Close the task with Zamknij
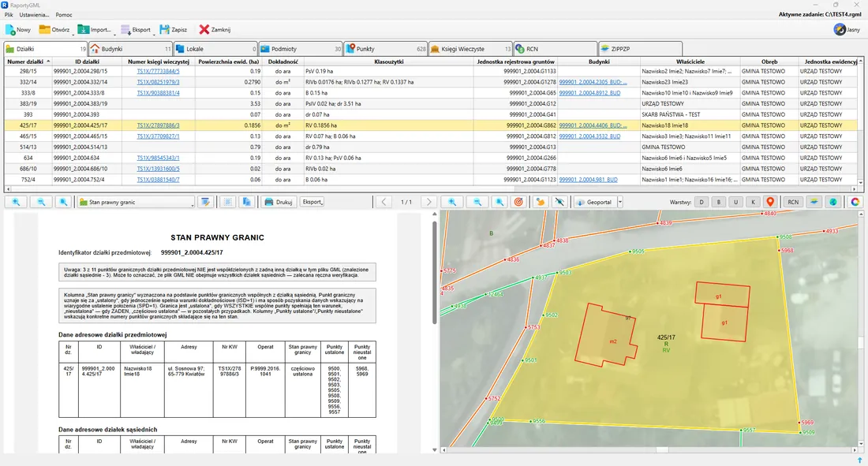The height and width of the screenshot is (466, 868). click(215, 30)
